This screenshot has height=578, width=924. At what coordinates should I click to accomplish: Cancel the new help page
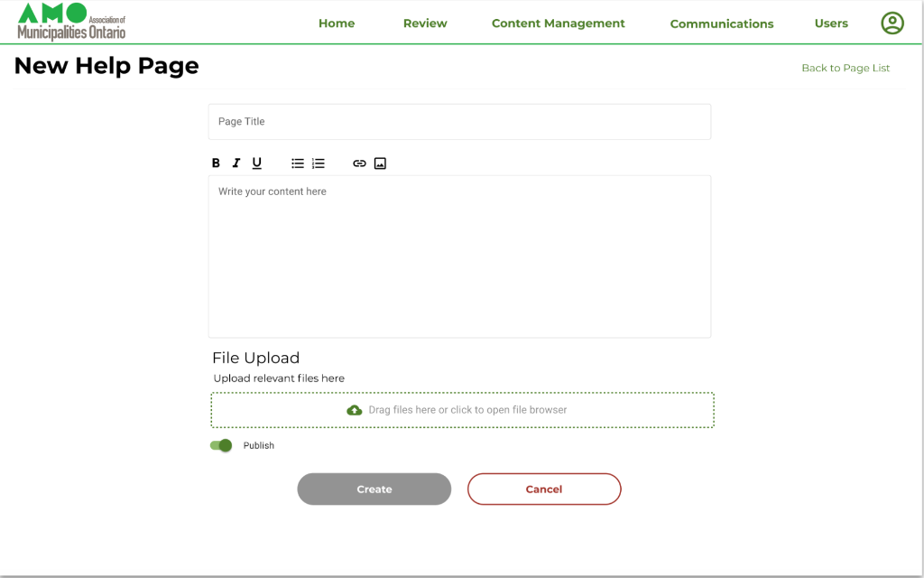click(543, 489)
